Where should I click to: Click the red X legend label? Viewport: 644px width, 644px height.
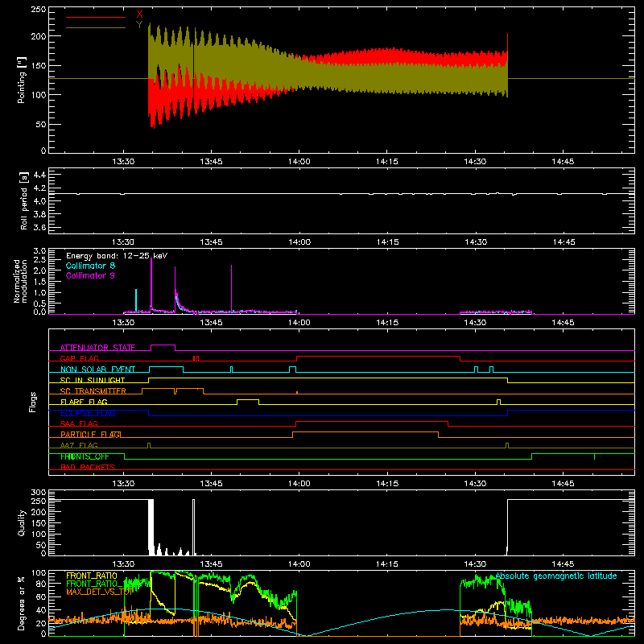[139, 14]
